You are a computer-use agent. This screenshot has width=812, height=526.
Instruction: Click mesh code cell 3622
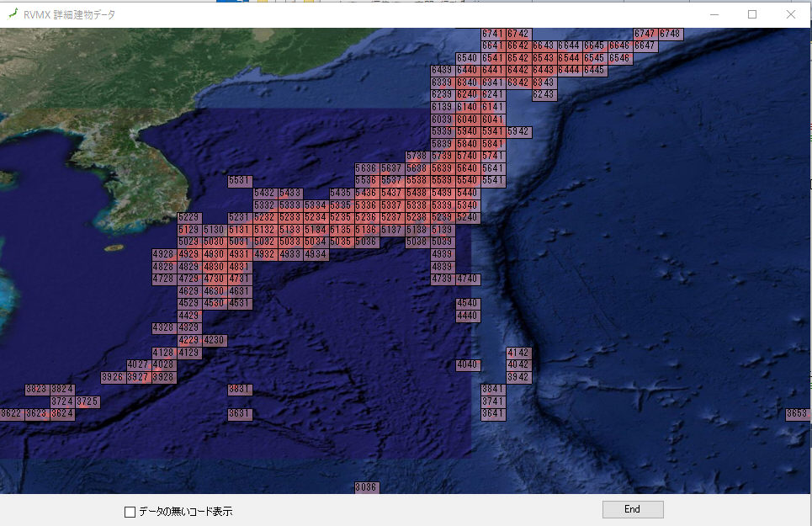pos(11,414)
